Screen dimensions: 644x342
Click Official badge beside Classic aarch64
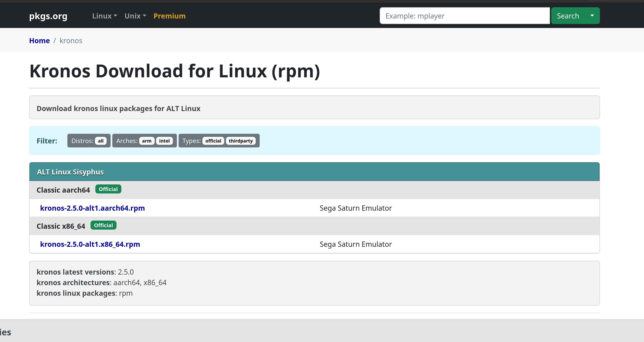coord(108,189)
